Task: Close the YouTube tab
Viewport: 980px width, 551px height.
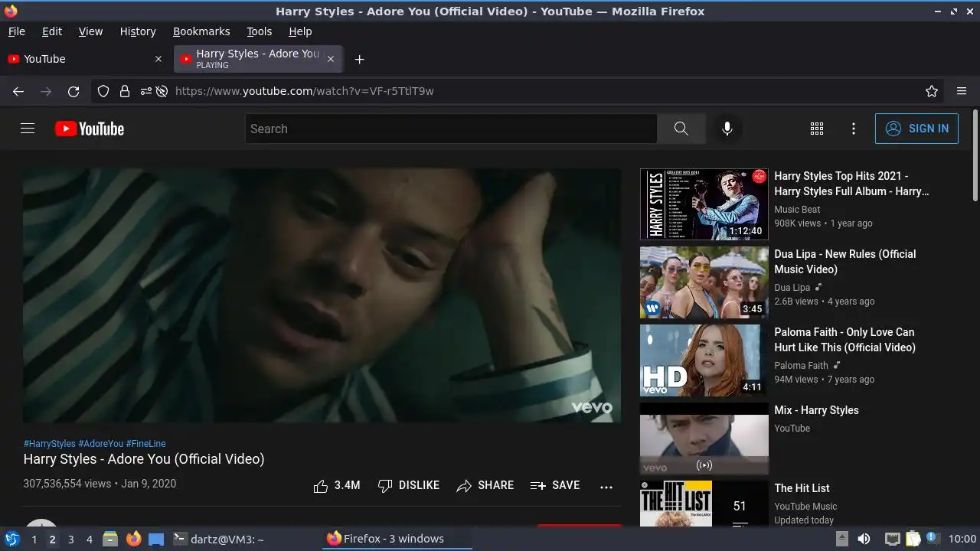Action: pos(158,59)
